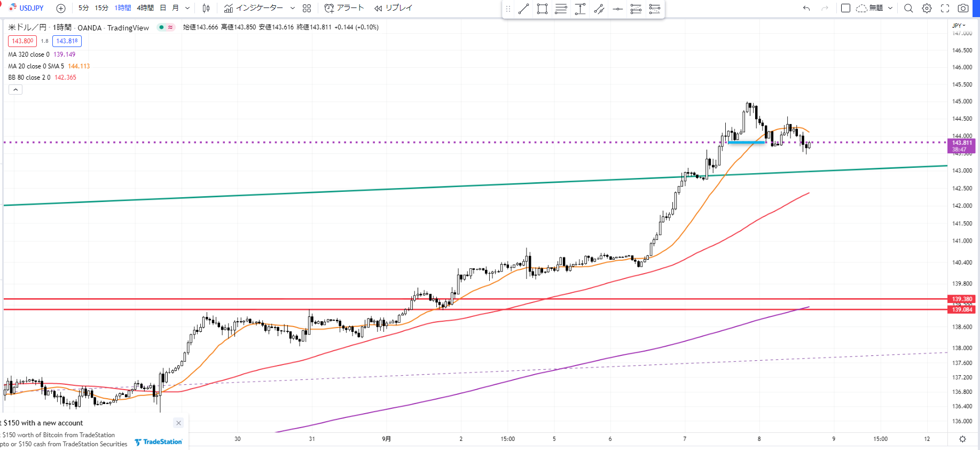Switch to the 4時間 timeframe
The width and height of the screenshot is (980, 450).
point(145,8)
